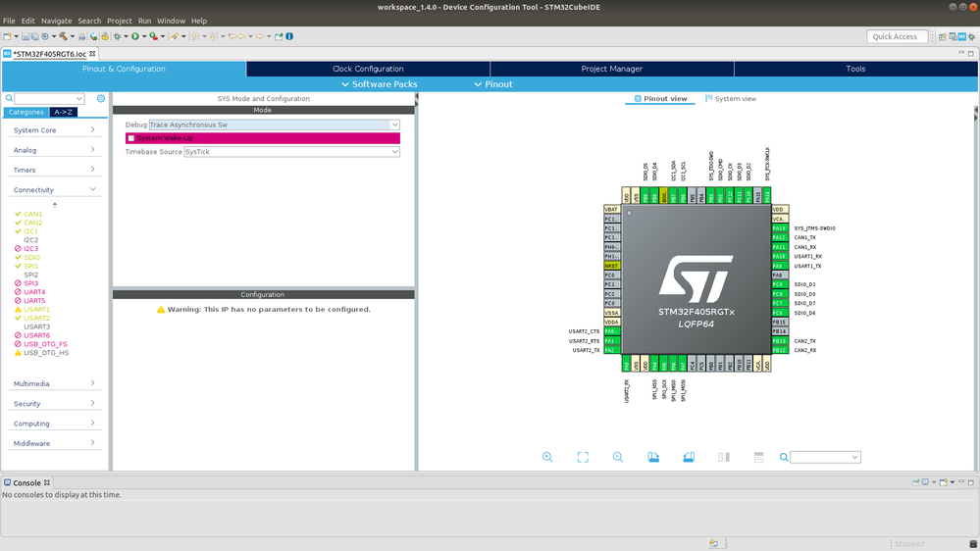Fit the pinout to the view

click(x=583, y=457)
